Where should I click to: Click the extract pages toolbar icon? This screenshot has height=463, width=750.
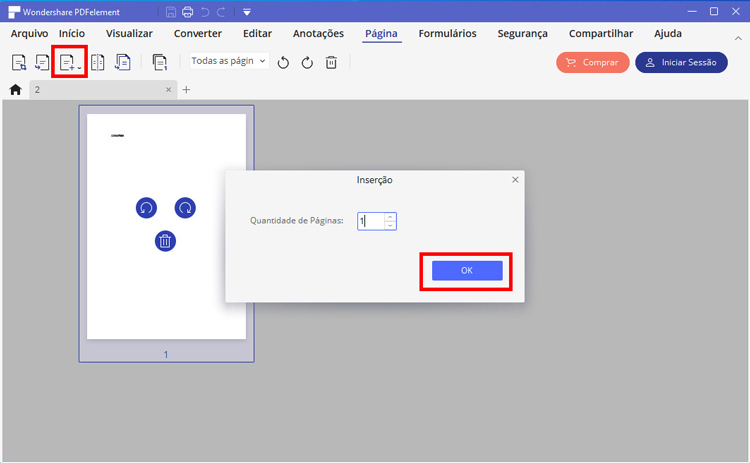[x=19, y=62]
